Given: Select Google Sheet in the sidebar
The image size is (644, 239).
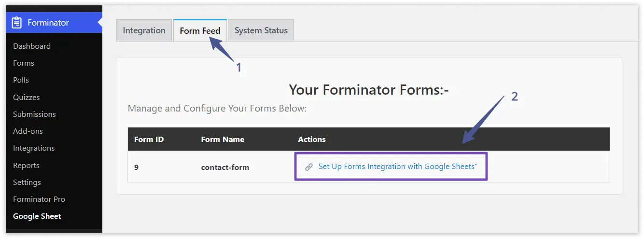Looking at the screenshot, I should [37, 216].
